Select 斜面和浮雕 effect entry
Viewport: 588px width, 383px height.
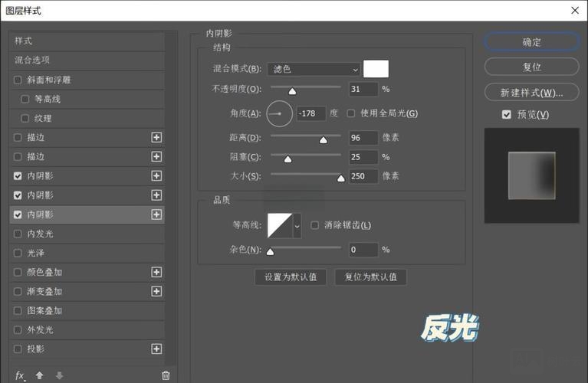pyautogui.click(x=87, y=80)
